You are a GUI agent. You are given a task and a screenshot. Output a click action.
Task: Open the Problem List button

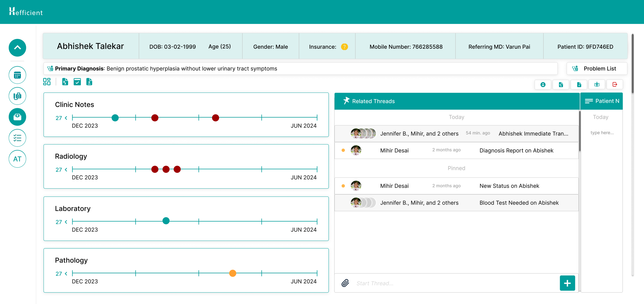click(x=597, y=69)
